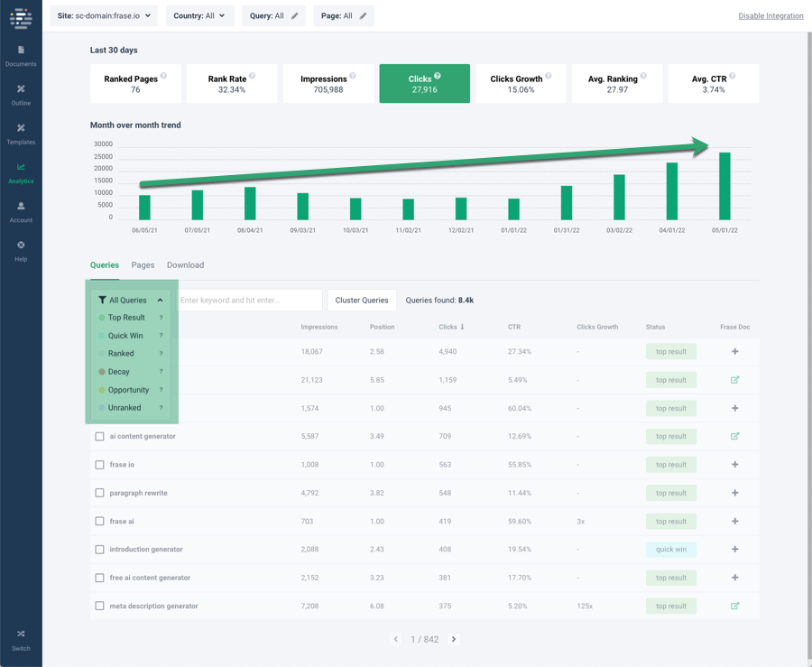
Task: Collapse the All Queries filter dropdown
Action: tap(131, 301)
